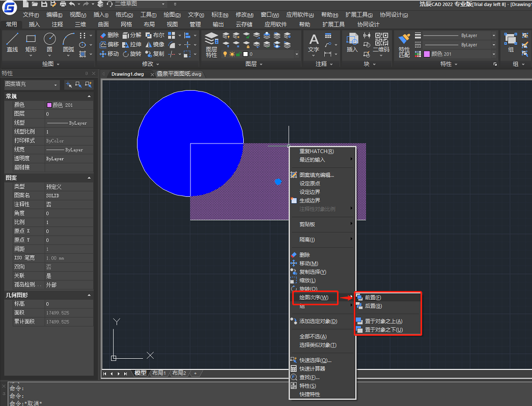Click the 分解 explode button
This screenshot has height=406, width=532.
(x=132, y=35)
